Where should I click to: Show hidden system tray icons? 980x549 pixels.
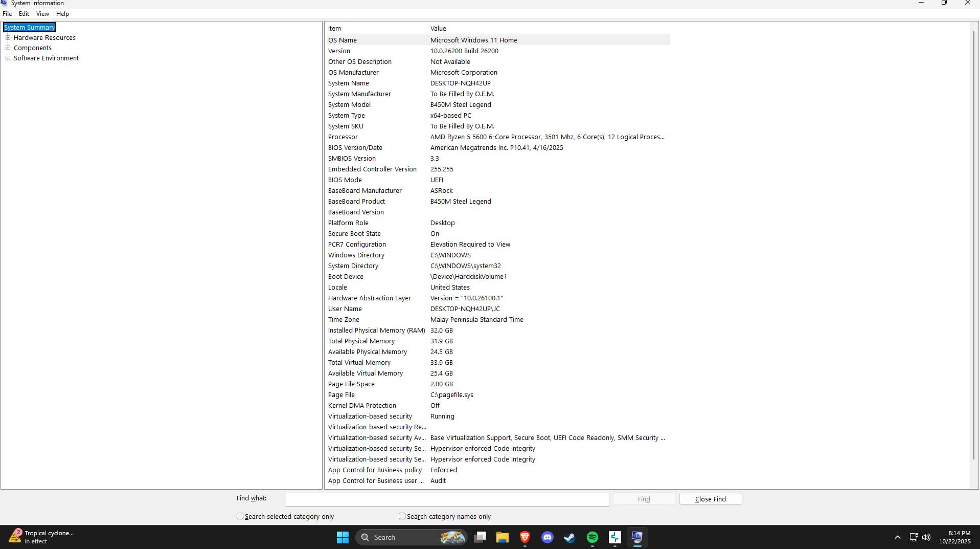point(897,537)
